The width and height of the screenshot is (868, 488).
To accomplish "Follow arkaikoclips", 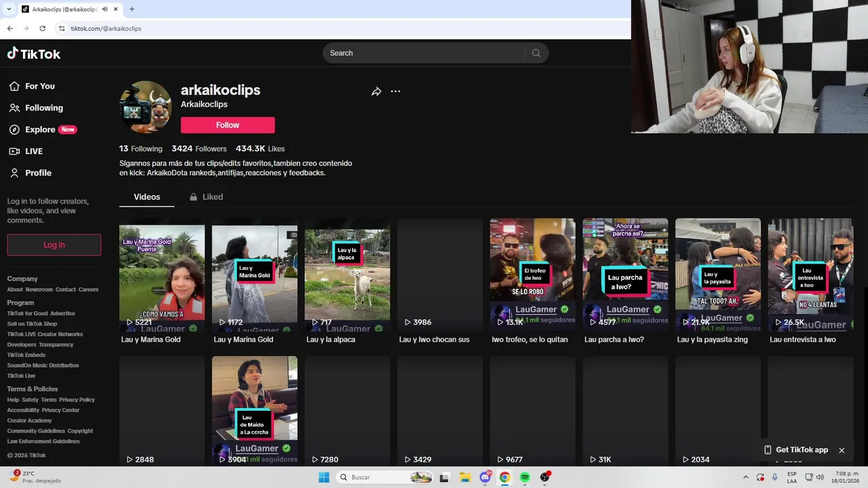I will click(228, 125).
